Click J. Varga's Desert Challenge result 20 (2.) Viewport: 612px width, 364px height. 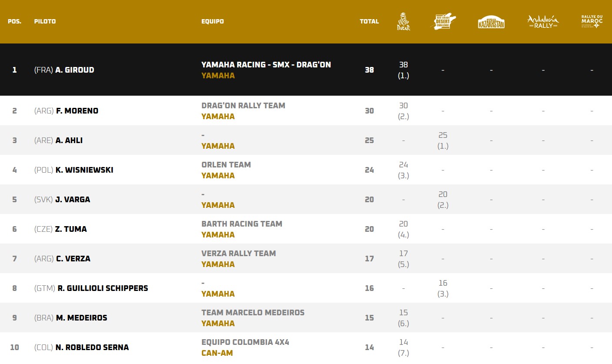pos(443,200)
